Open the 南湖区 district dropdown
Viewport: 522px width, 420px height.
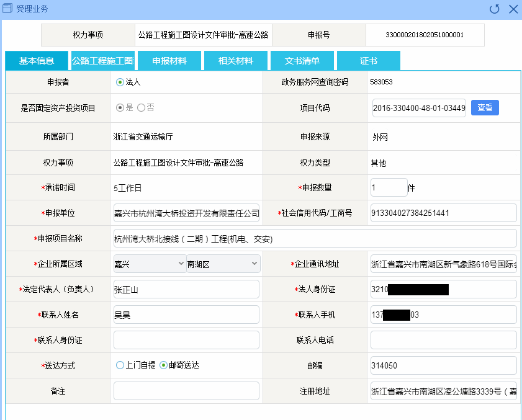coord(223,264)
